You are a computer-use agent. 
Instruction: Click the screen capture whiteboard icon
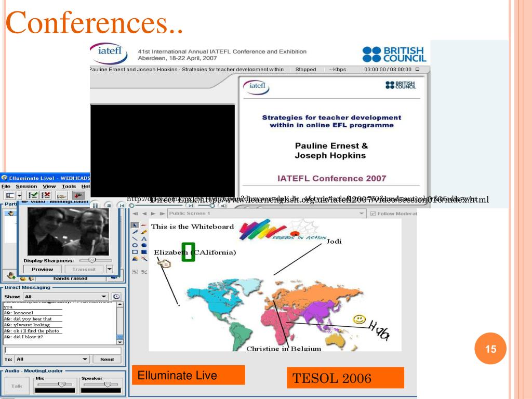coord(135,272)
